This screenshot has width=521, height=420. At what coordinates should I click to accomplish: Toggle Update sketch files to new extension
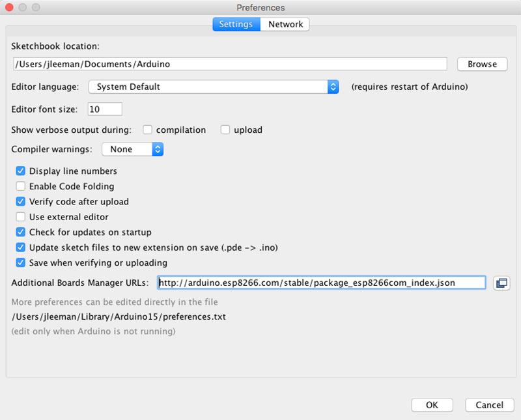(x=21, y=247)
